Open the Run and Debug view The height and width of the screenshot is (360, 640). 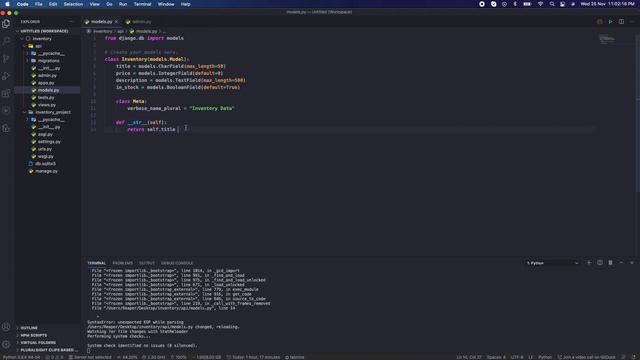click(x=6, y=76)
